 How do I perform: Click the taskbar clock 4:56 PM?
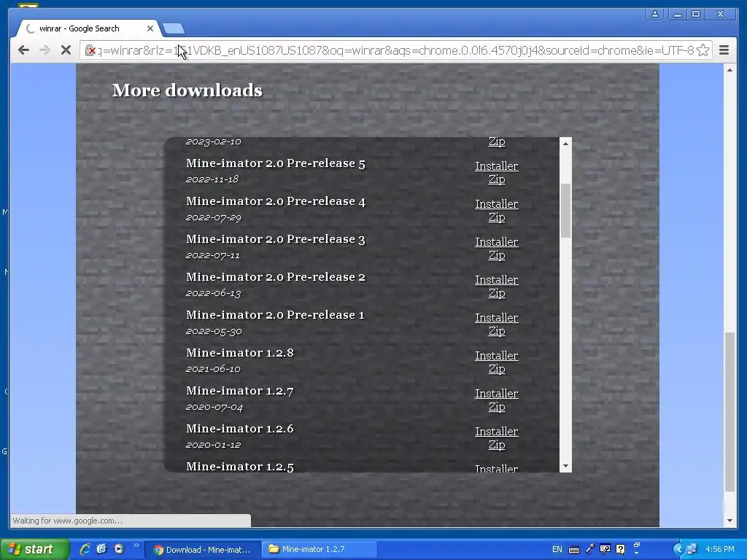click(720, 549)
